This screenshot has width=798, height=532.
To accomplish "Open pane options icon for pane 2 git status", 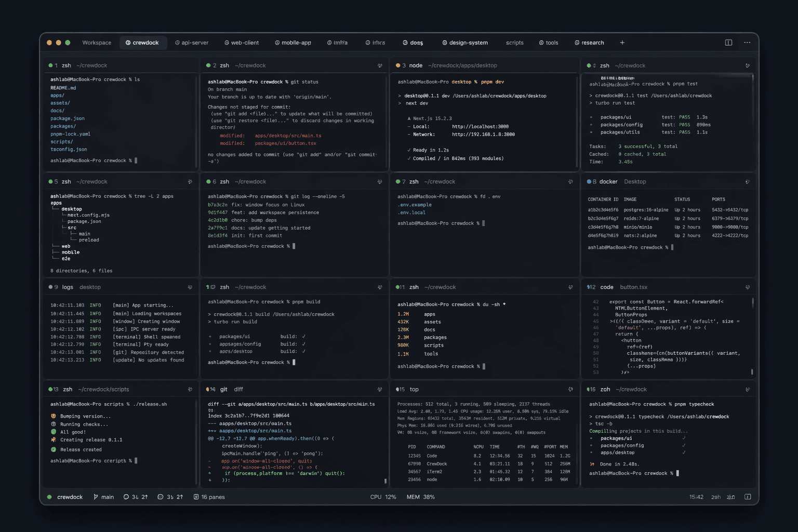I will [x=380, y=65].
